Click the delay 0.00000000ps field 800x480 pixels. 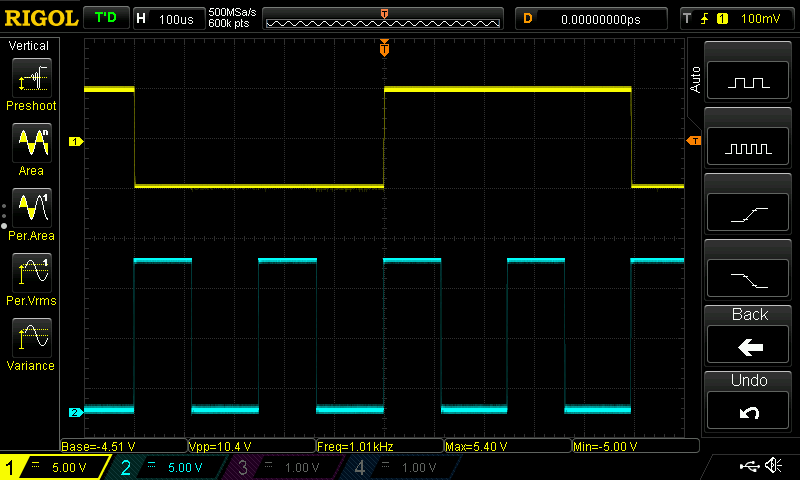(591, 19)
